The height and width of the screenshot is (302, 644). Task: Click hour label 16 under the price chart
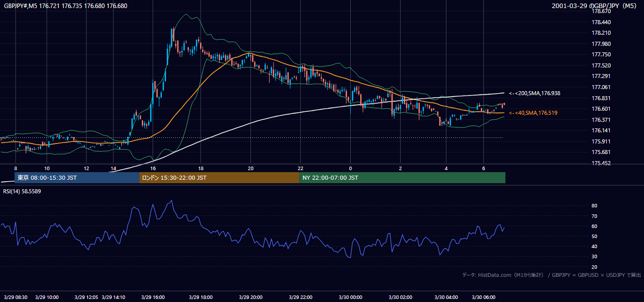[x=153, y=168]
